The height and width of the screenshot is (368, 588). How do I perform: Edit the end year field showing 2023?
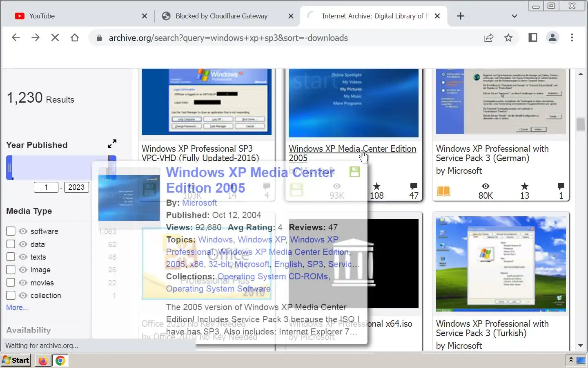(76, 187)
